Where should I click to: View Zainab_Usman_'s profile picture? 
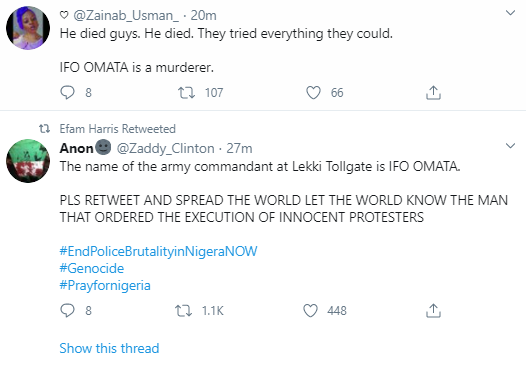(28, 28)
